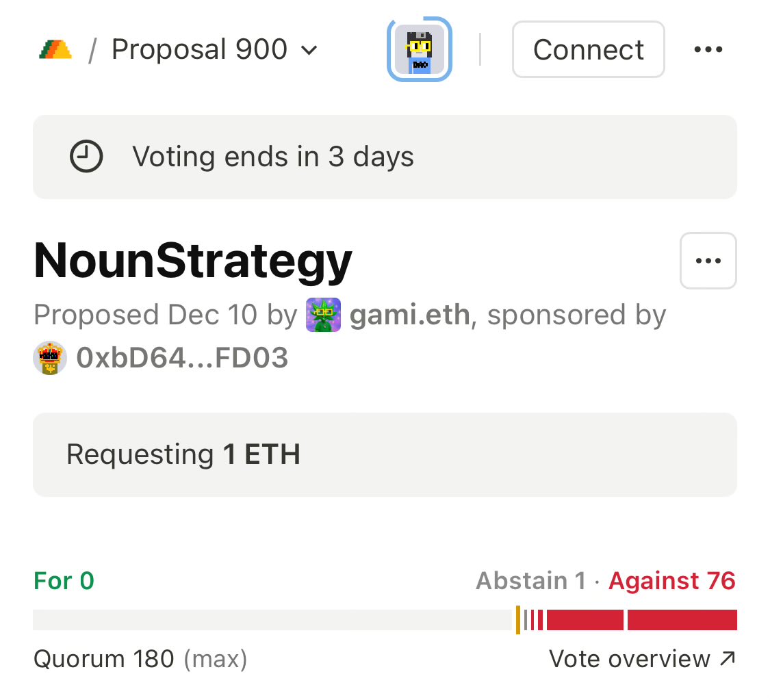Click the clock icon beside voting deadline
The height and width of the screenshot is (700, 770).
[86, 157]
